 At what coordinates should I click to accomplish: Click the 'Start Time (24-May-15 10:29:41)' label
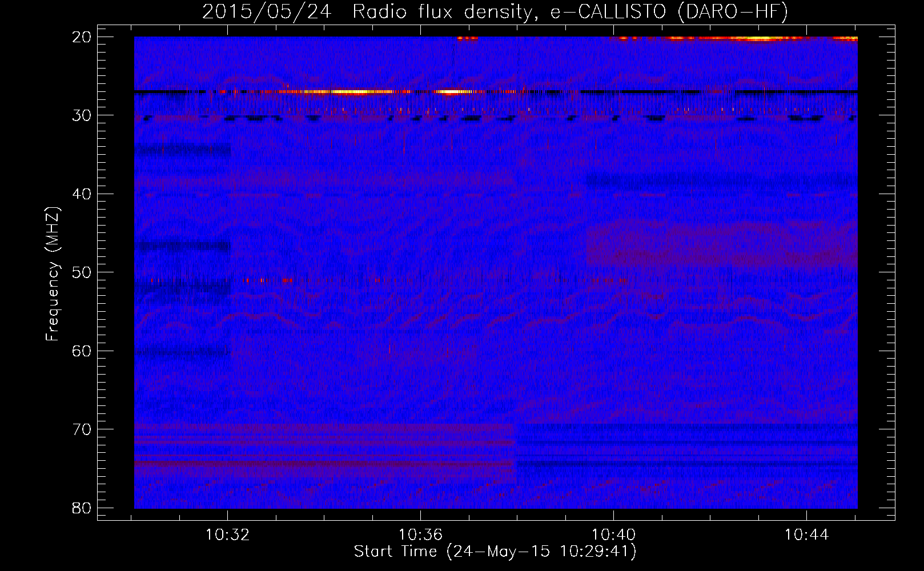495,552
